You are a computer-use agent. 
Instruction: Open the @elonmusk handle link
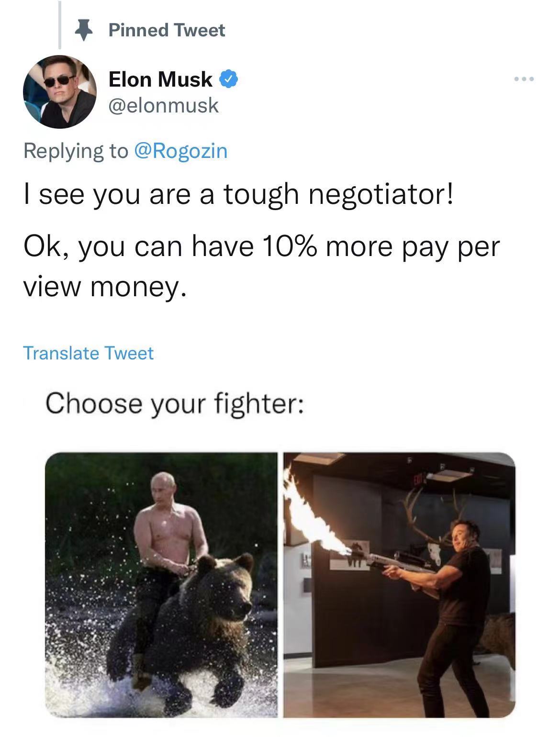pos(164,105)
